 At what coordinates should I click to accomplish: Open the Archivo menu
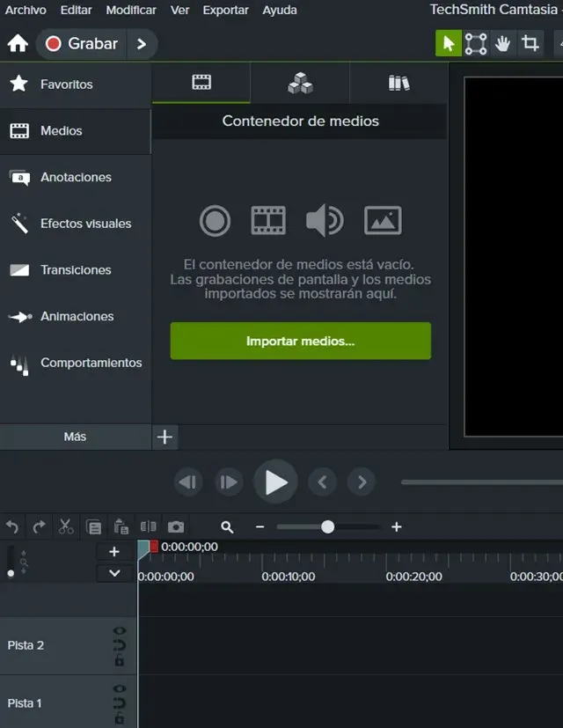26,10
